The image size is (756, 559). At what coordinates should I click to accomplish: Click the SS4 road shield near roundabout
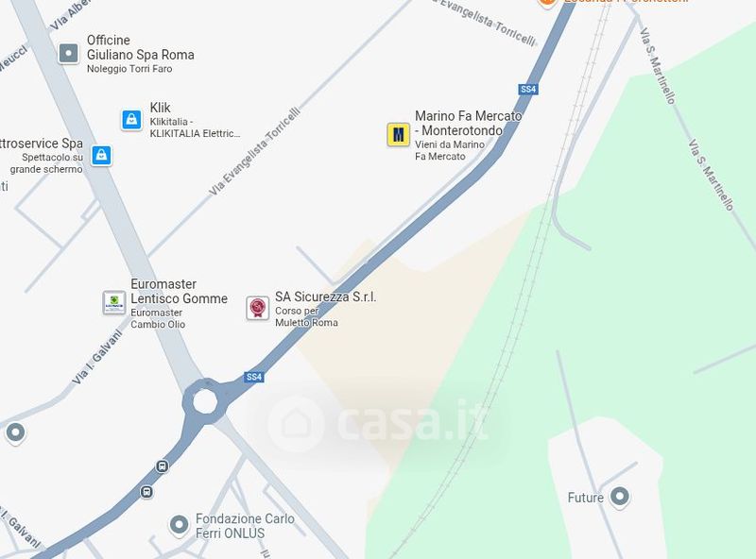click(254, 377)
